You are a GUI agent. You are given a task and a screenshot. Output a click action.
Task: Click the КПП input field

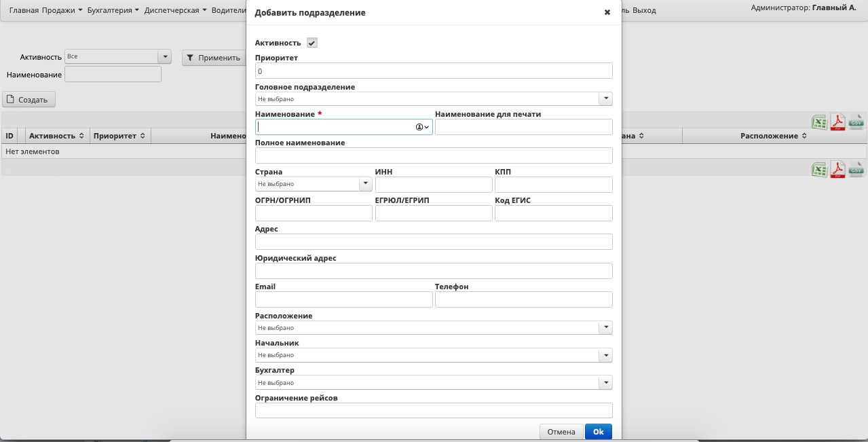point(554,185)
